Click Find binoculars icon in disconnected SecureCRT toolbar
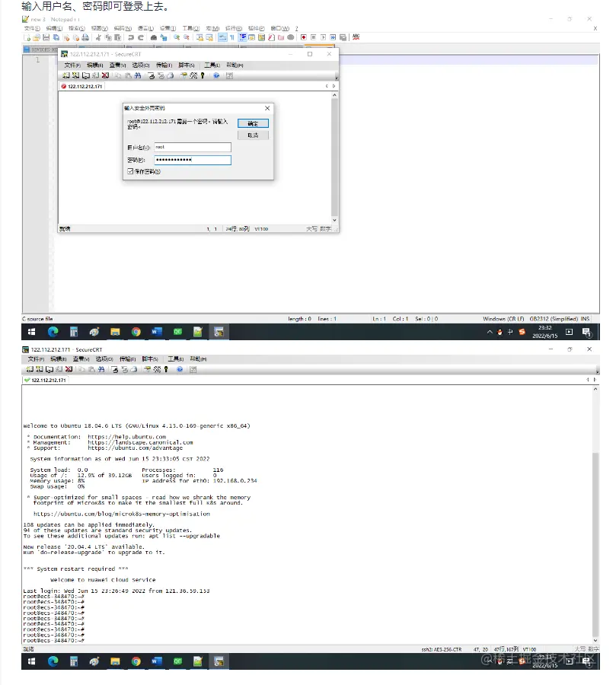Screen dimensions: 616x685 click(x=137, y=75)
